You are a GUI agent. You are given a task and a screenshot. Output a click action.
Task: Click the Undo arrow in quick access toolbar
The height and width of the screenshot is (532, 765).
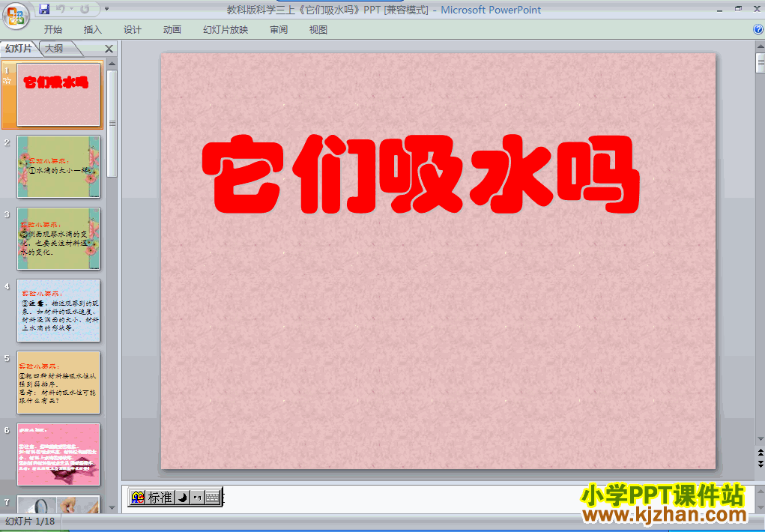coord(61,9)
